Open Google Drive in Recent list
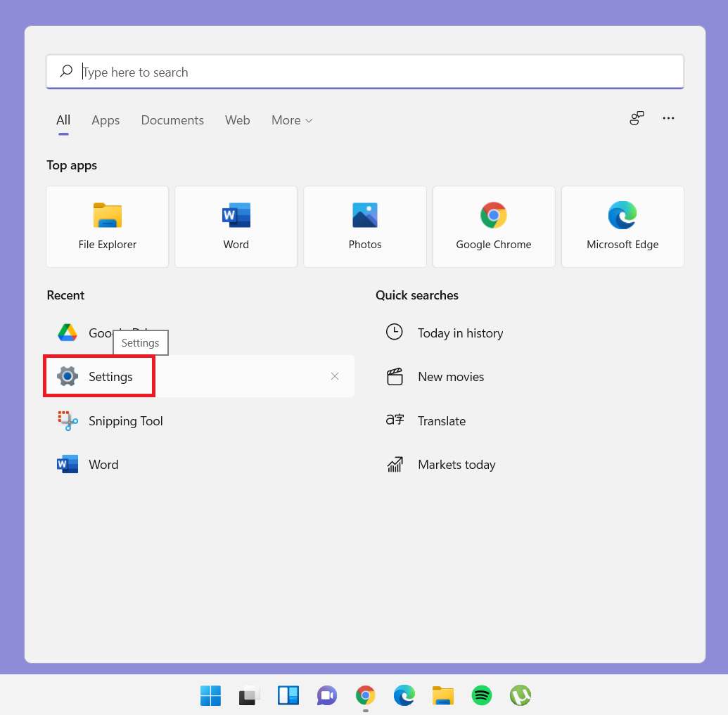The image size is (728, 715). pos(199,333)
